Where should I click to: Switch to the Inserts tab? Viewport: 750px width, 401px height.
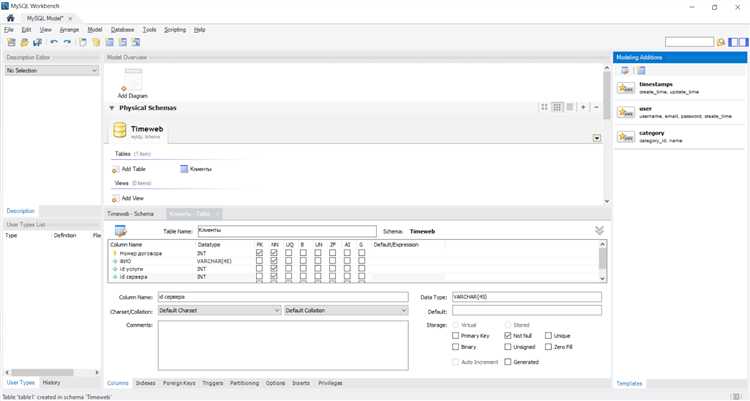tap(301, 383)
